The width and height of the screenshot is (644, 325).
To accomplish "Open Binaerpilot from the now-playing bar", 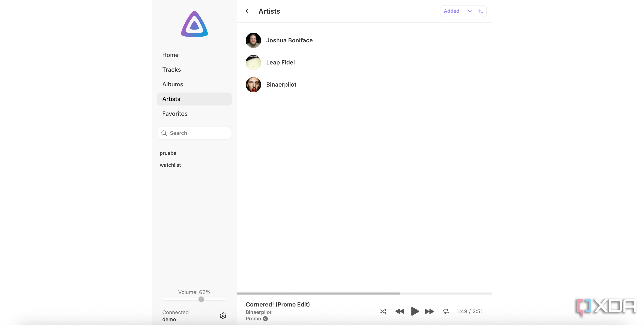I will pos(259,312).
